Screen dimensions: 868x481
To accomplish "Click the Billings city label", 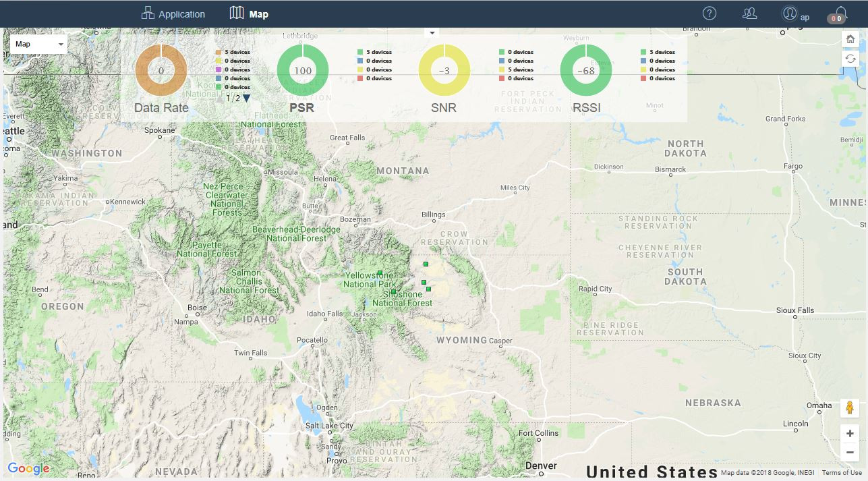I will click(434, 215).
